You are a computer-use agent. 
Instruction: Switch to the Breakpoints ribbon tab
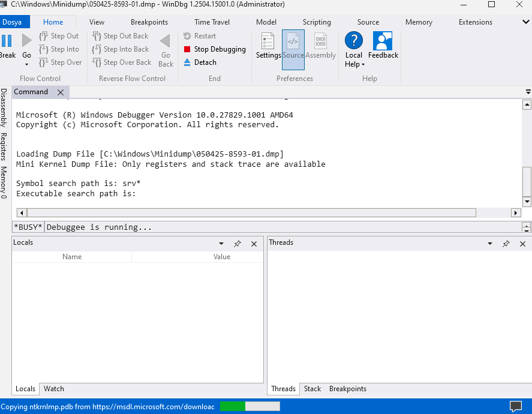click(149, 22)
